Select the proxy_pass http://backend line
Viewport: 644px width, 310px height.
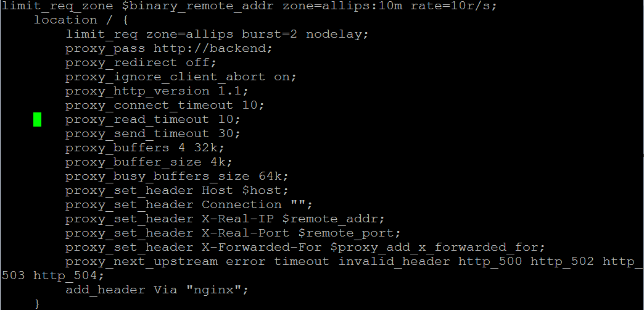(x=169, y=49)
